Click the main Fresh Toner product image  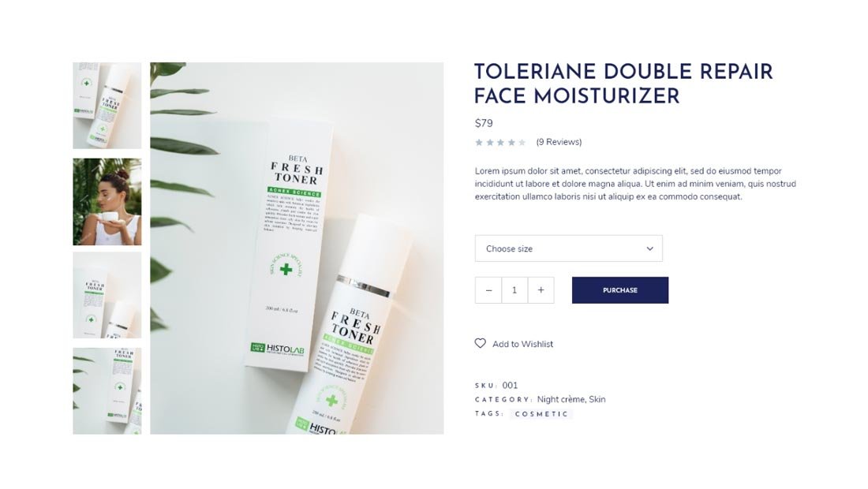coord(297,248)
